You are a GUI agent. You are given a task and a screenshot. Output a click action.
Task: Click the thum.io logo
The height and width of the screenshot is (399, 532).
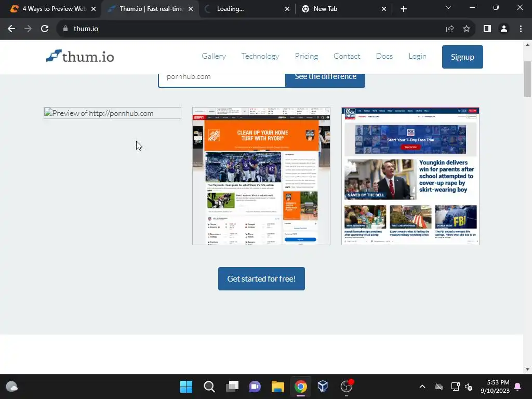tap(80, 56)
